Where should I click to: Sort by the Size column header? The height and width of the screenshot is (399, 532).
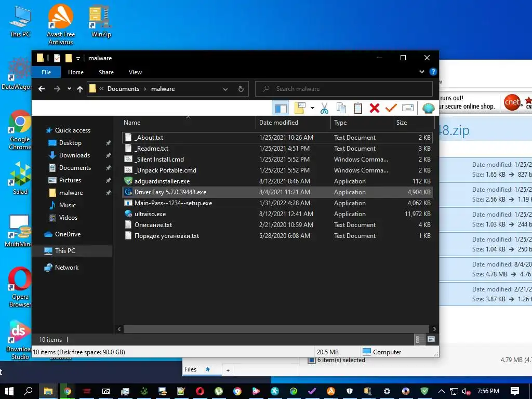[x=413, y=123]
